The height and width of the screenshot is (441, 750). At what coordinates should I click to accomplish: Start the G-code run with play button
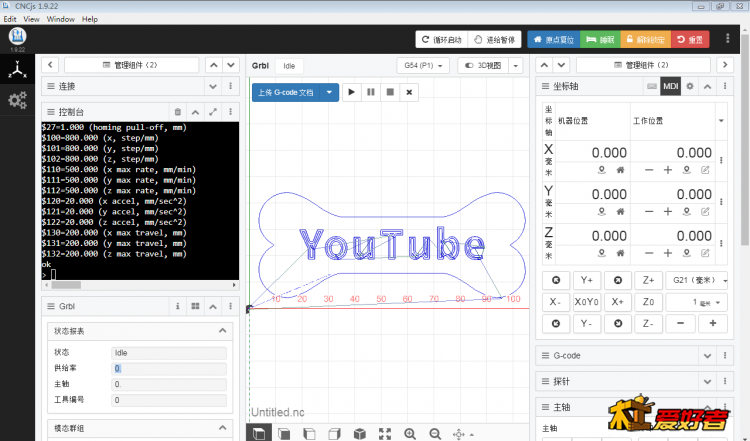352,92
